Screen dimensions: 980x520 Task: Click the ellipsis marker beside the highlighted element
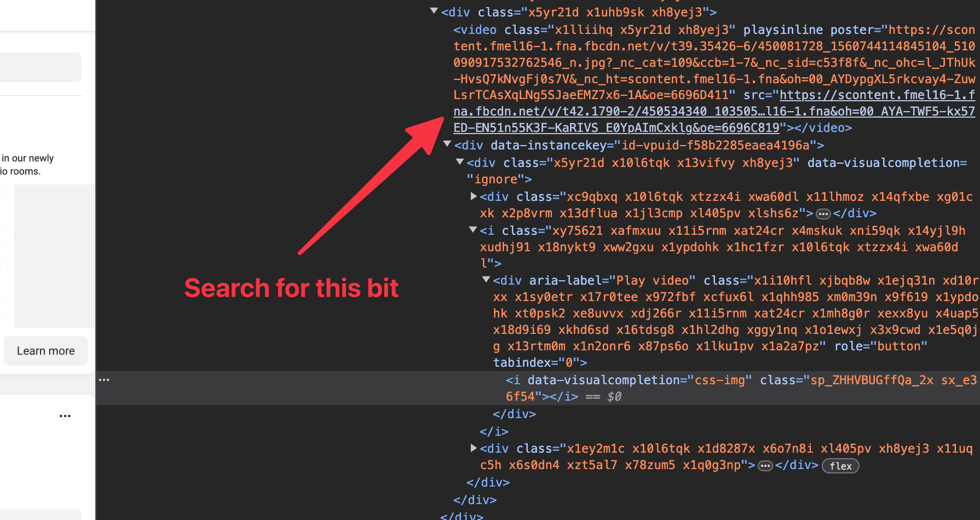coord(105,379)
